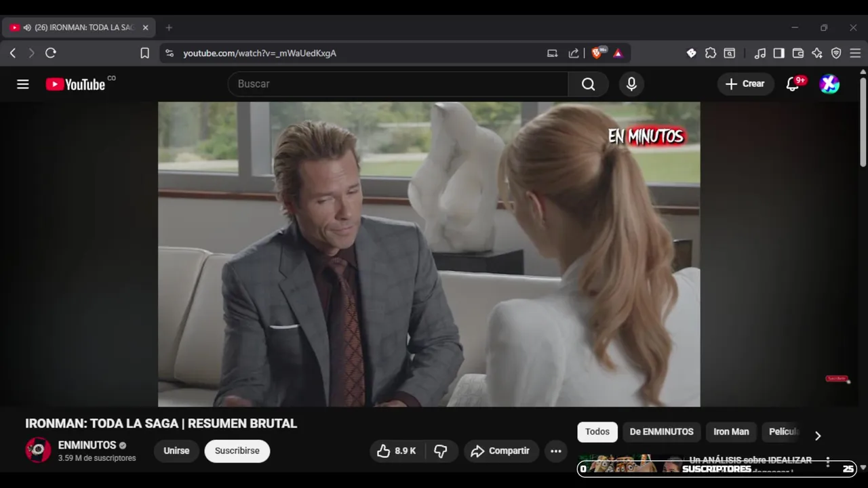Viewport: 868px width, 488px height.
Task: Open the account avatar menu
Action: [829, 84]
